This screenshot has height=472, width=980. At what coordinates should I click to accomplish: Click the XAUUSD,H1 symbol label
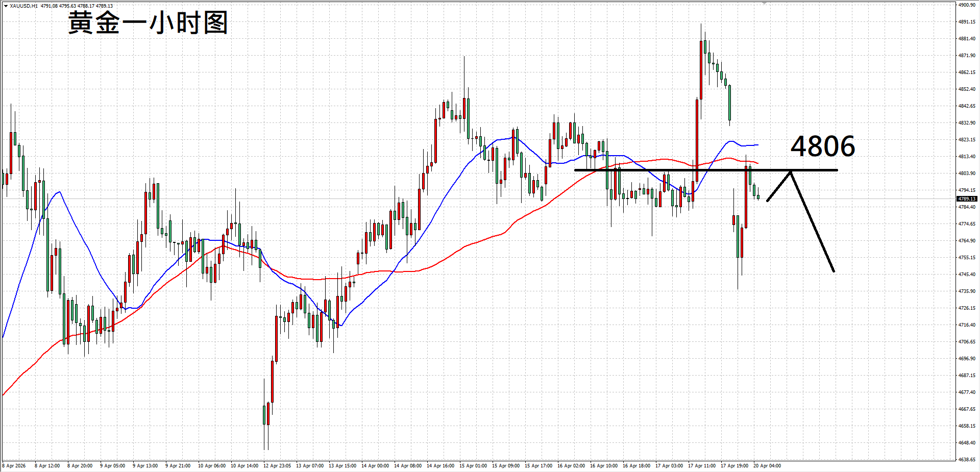pos(23,6)
